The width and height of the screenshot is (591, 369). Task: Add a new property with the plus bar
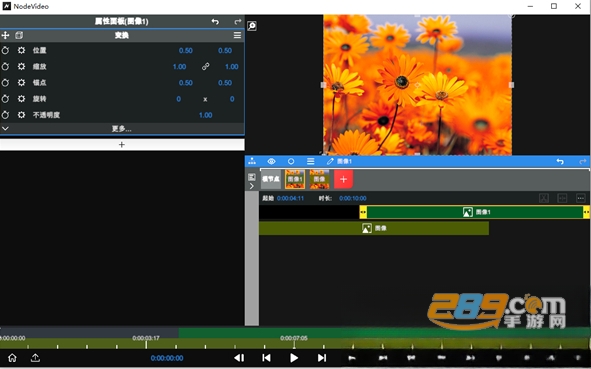tap(122, 145)
